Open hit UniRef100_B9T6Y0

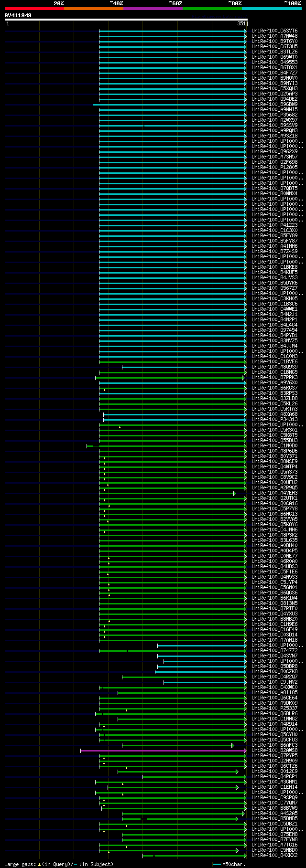pos(274,42)
